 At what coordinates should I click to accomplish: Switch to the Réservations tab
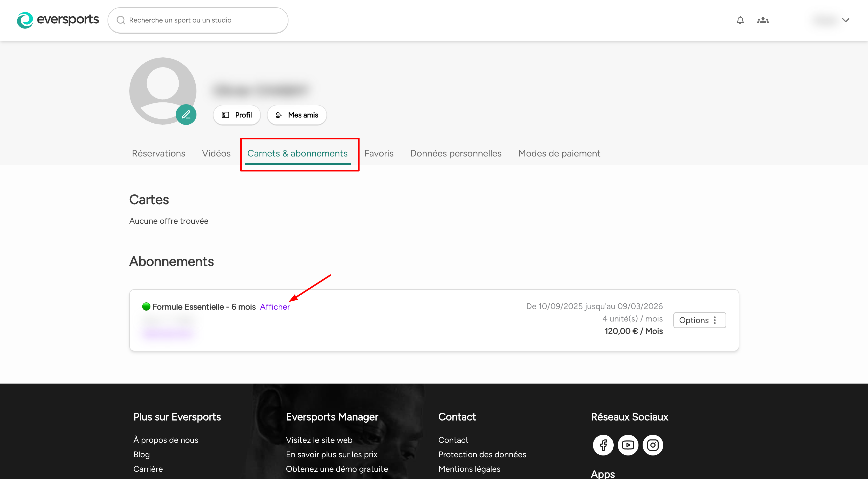tap(158, 153)
